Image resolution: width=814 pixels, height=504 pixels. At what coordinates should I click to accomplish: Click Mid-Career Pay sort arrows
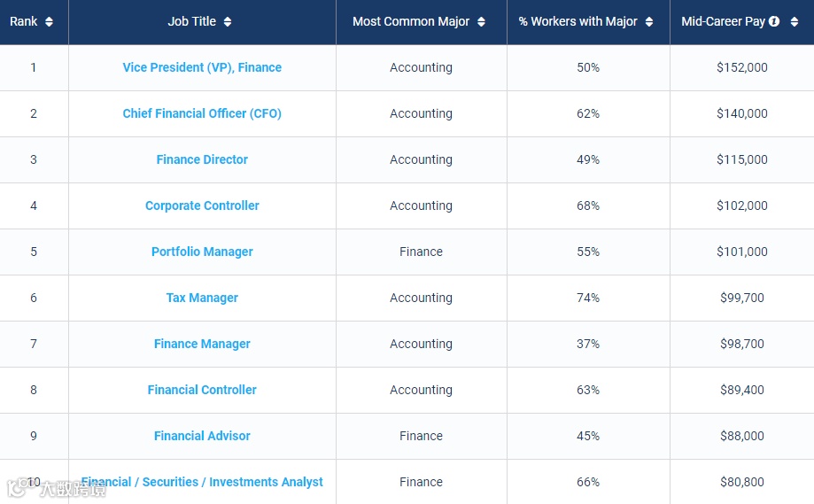pos(795,22)
